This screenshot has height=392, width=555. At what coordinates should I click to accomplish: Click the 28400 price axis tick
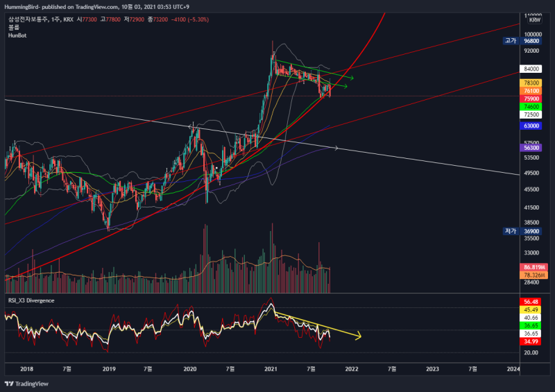[x=531, y=282]
